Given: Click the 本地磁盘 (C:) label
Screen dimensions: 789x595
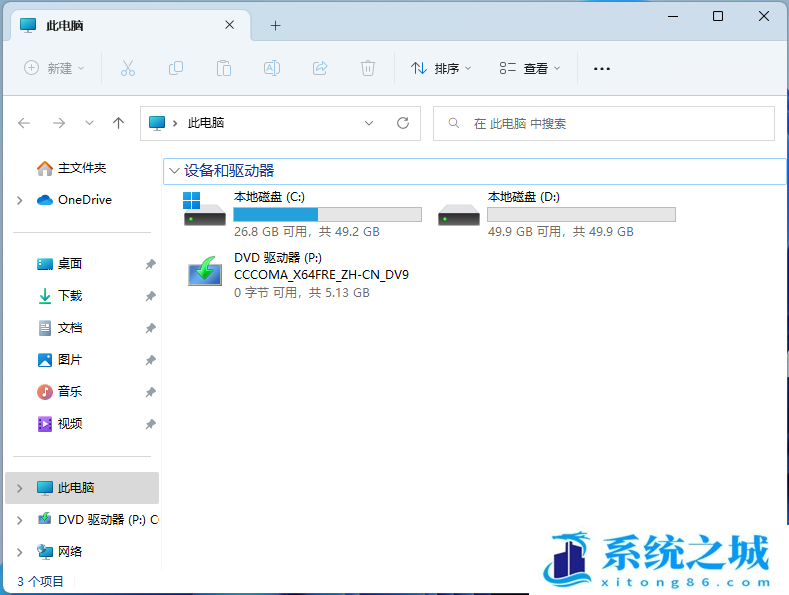Looking at the screenshot, I should [x=269, y=197].
